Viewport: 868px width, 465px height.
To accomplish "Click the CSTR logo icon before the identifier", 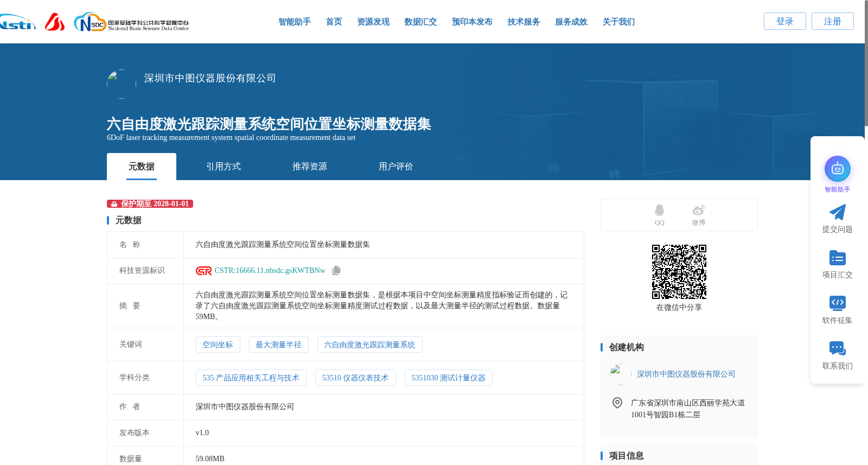I will [x=203, y=271].
